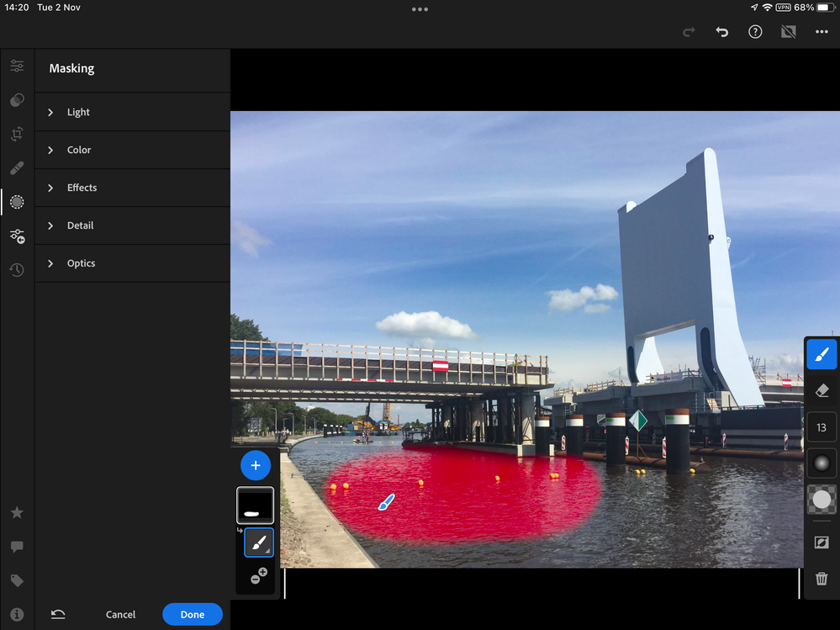Invert the mask using the invert icon
Image resolution: width=840 pixels, height=630 pixels.
(x=822, y=543)
